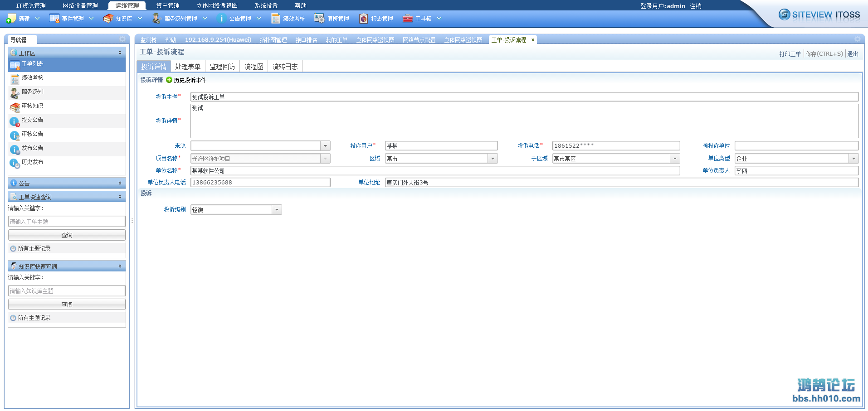
Task: Click the 新建 toolbar icon
Action: pyautogui.click(x=11, y=19)
